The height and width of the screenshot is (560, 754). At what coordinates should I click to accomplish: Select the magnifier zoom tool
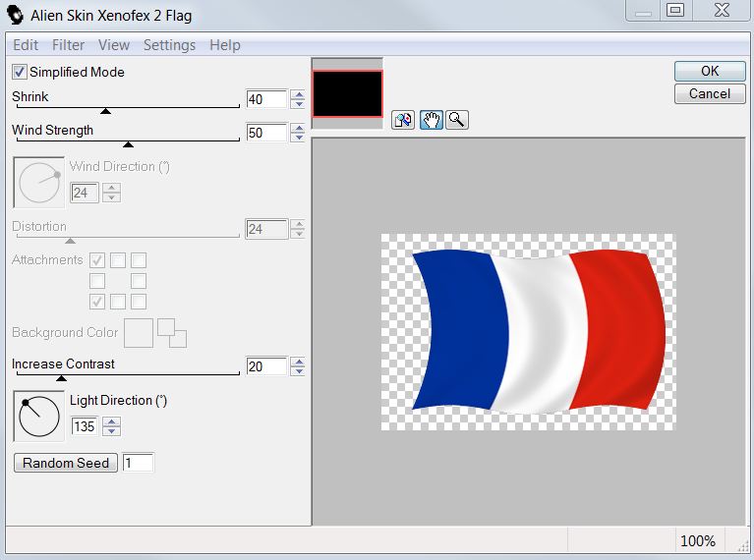pos(457,120)
